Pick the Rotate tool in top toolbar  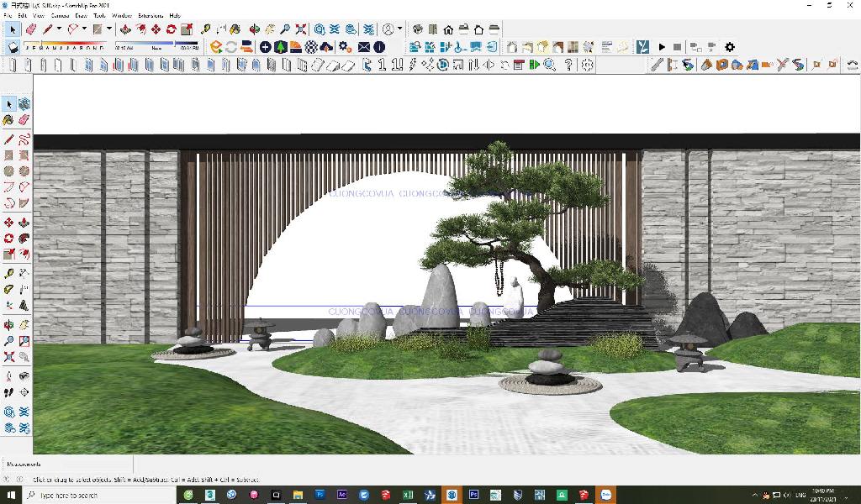(171, 29)
